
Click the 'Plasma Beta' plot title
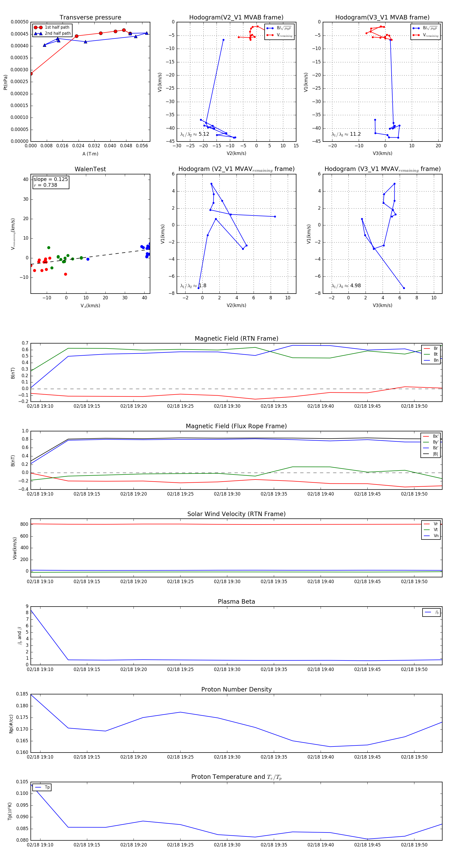236,602
